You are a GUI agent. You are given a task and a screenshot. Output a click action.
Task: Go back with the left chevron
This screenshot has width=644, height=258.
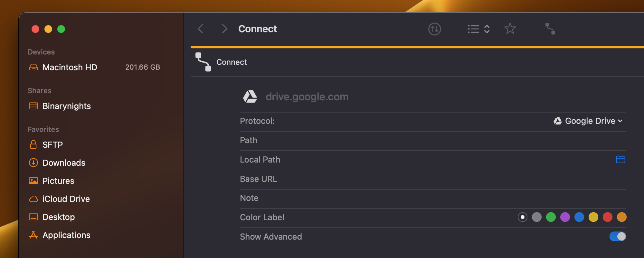[x=201, y=29]
